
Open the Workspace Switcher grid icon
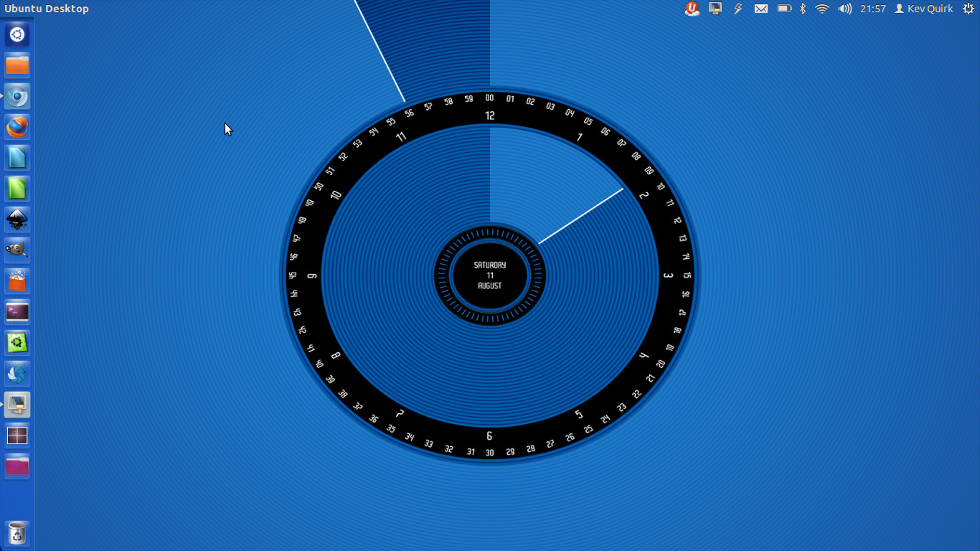pos(17,435)
